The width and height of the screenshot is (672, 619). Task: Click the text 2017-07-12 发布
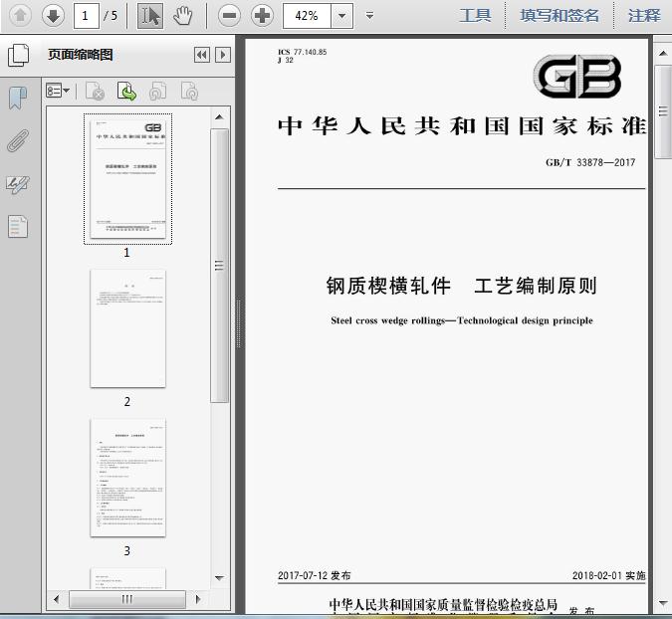pyautogui.click(x=315, y=575)
